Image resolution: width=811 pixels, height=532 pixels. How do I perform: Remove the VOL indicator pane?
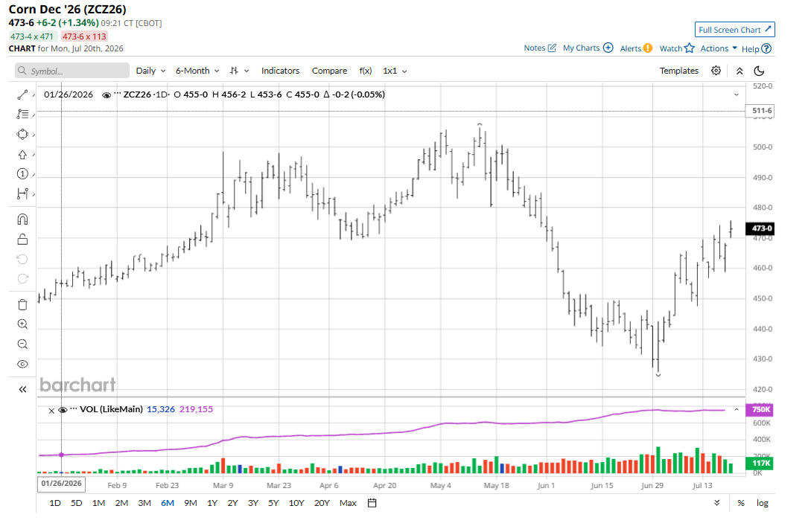click(51, 411)
